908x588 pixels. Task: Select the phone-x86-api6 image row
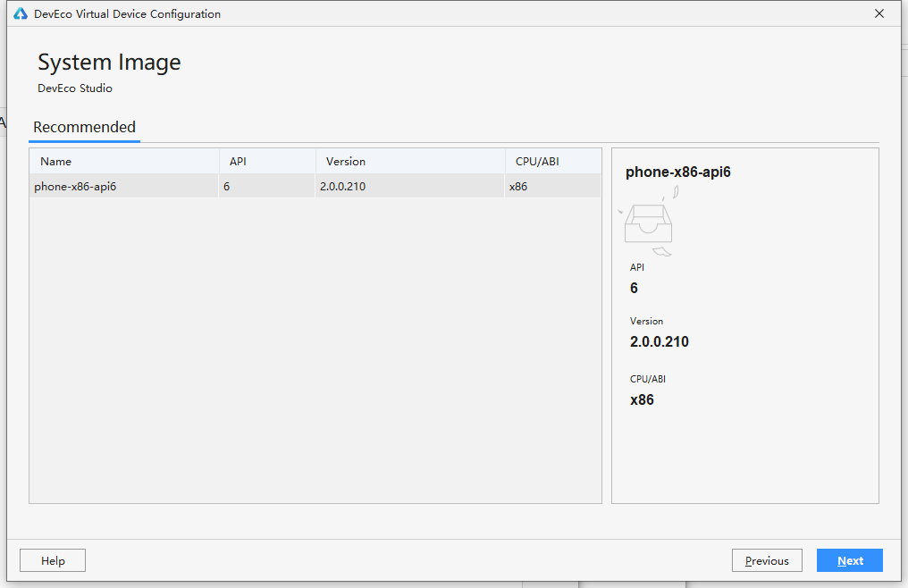(x=315, y=186)
